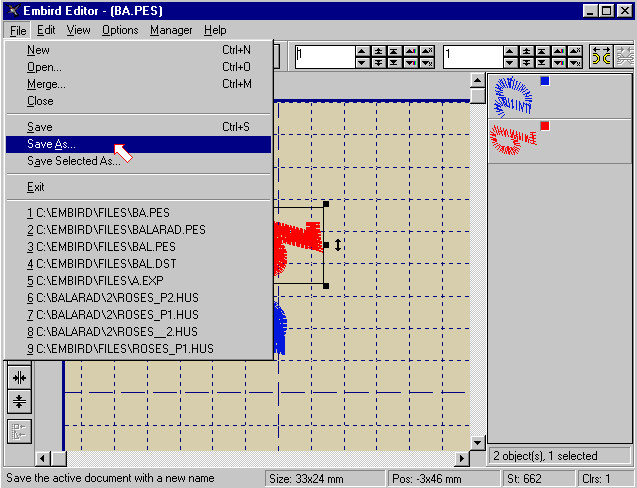Image resolution: width=637 pixels, height=488 pixels.
Task: Open the Manager menu
Action: coord(171,30)
